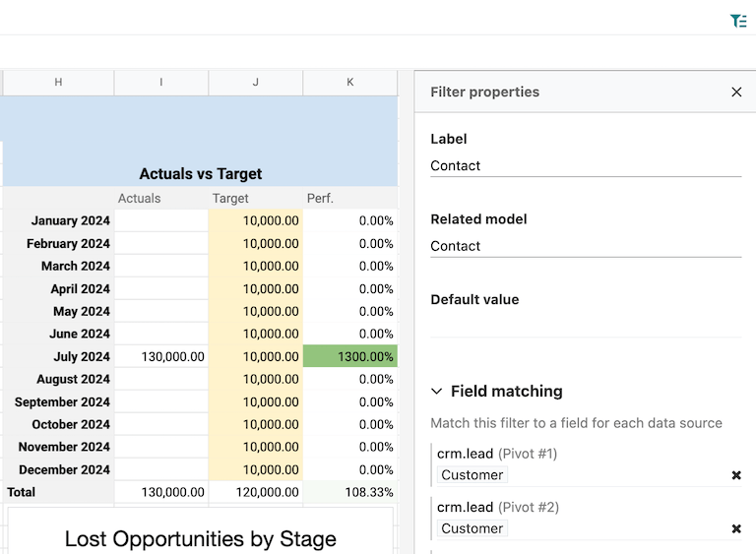
Task: Open the Related model Contact field
Action: pos(585,246)
